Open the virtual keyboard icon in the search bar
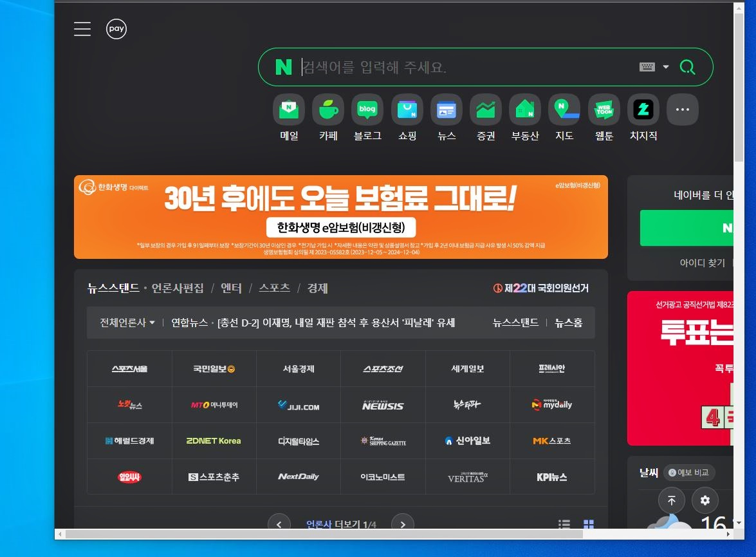 click(x=647, y=66)
